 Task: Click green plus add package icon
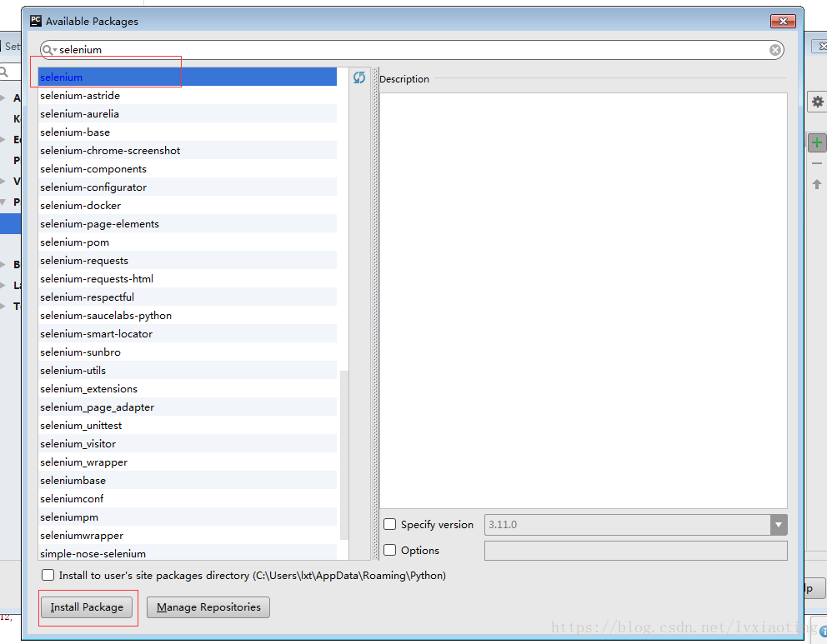pos(817,142)
